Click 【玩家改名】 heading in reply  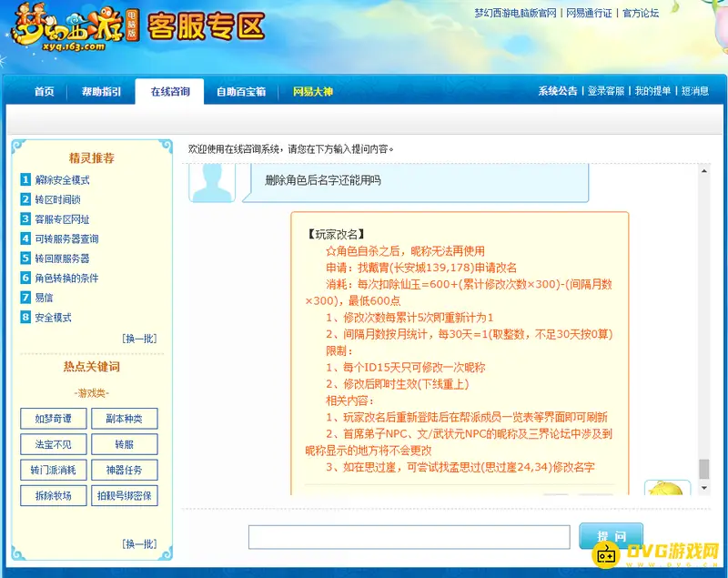coord(336,234)
